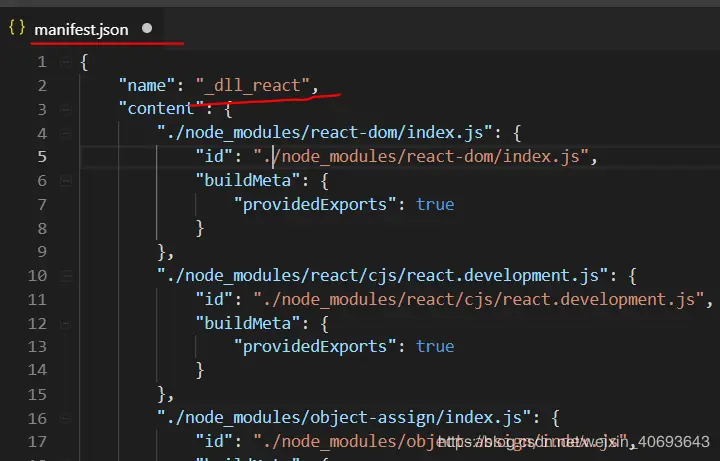The image size is (720, 461).
Task: Click the "id" key on line 11
Action: [x=214, y=299]
